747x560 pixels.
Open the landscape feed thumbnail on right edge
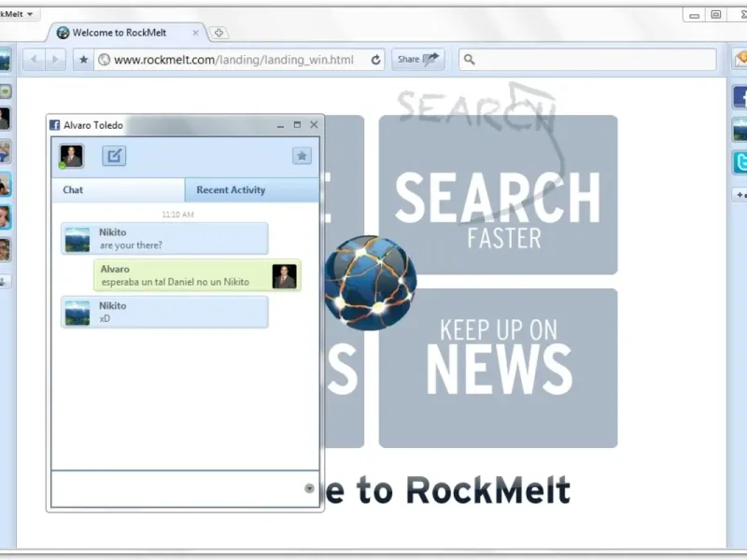pos(740,130)
